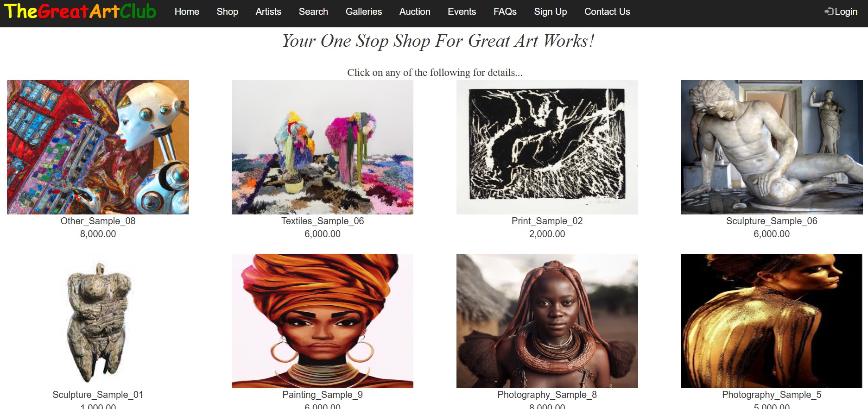Go to the Shop page
Screen dimensions: 868x409
[x=227, y=12]
